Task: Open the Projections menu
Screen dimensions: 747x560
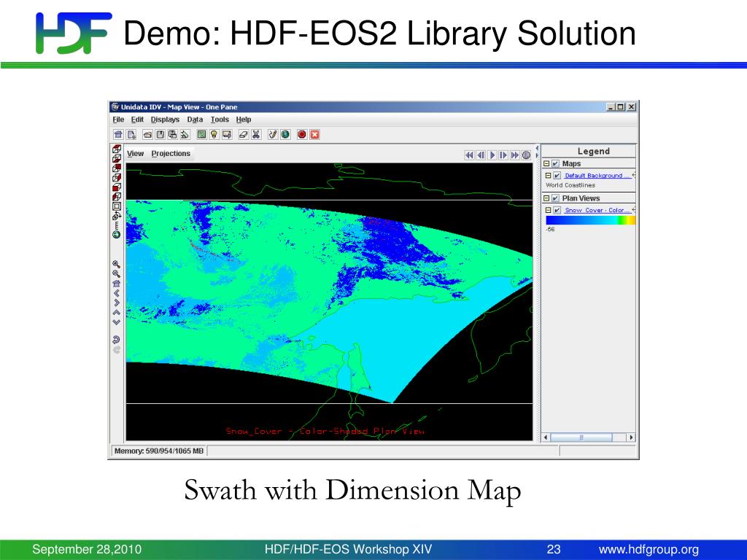Action: pyautogui.click(x=171, y=154)
